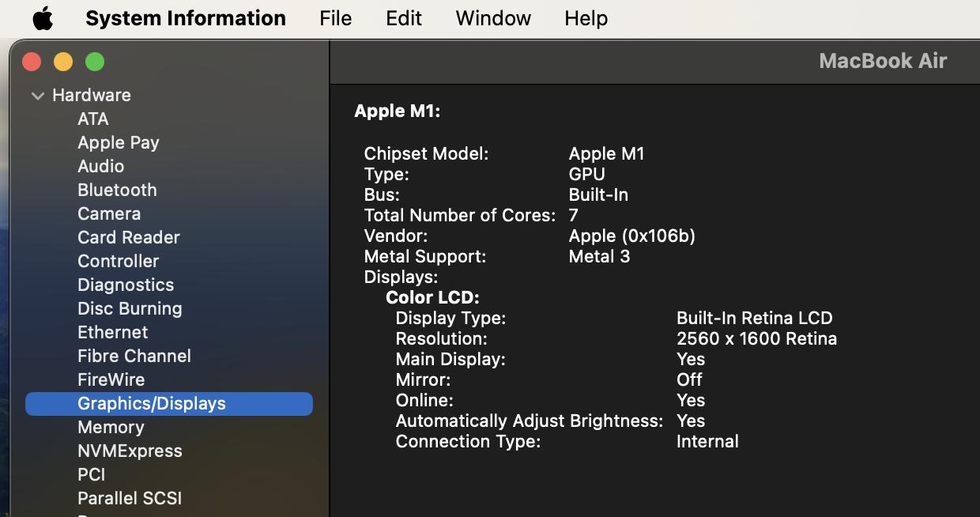Open the PCI section
The image size is (980, 517).
tap(91, 474)
